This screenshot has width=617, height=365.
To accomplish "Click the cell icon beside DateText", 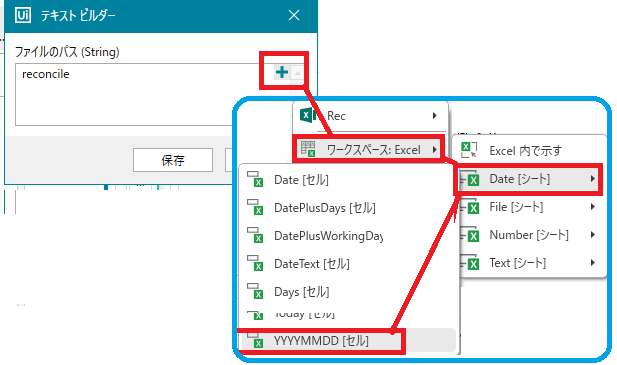I will (255, 263).
